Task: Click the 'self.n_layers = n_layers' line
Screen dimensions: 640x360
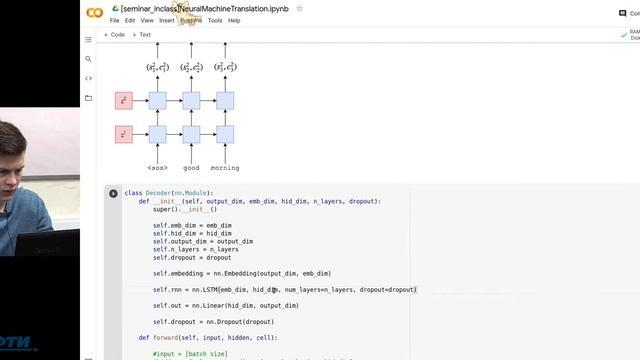Action: point(196,249)
